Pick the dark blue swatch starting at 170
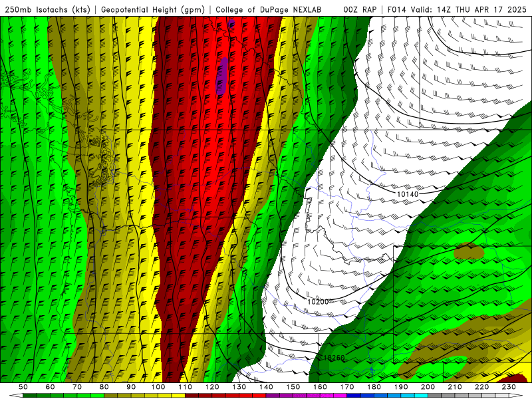The height and width of the screenshot is (399, 532). (354, 396)
